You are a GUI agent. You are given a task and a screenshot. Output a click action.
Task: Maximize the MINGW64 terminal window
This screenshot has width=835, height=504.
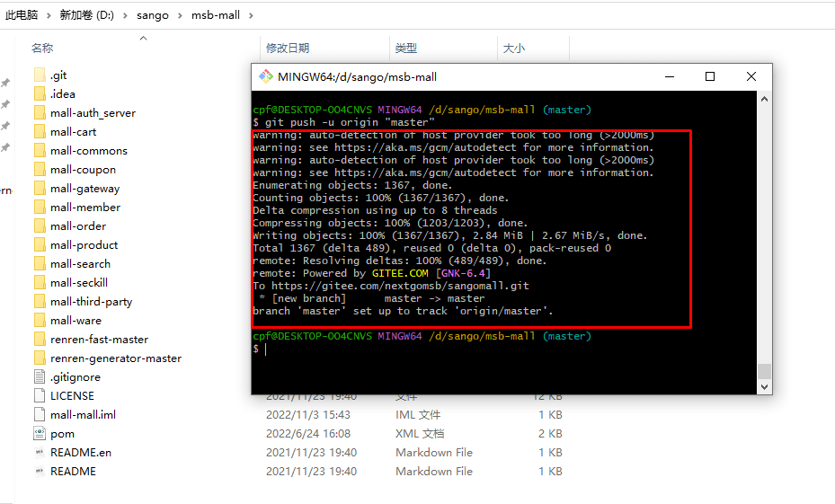click(710, 76)
